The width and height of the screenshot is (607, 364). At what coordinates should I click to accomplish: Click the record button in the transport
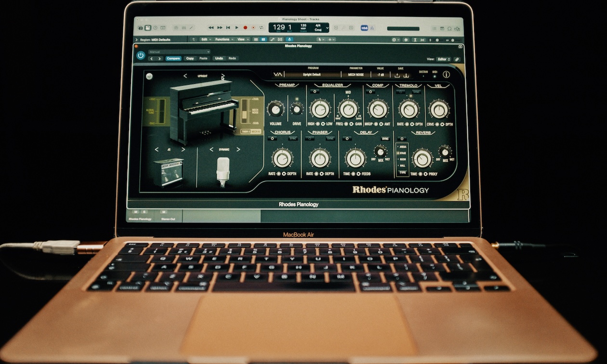(245, 28)
